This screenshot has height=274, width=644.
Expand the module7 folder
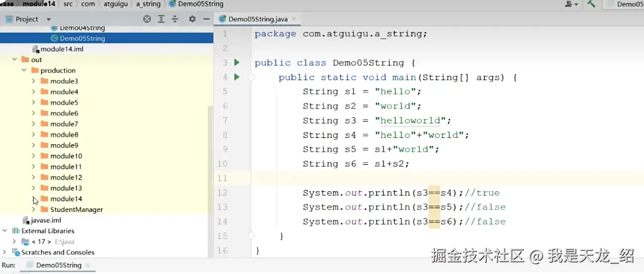click(x=34, y=124)
